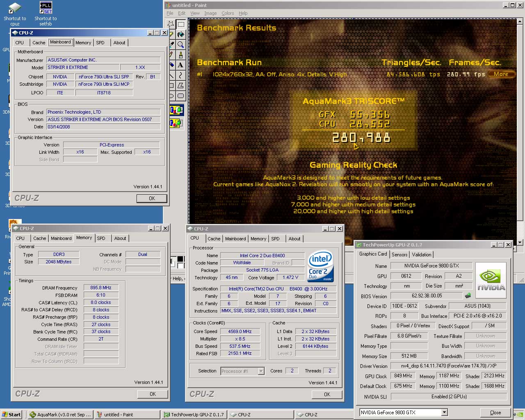
Task: Choose the opaque selection option below the Paint tools
Action: coord(176,110)
